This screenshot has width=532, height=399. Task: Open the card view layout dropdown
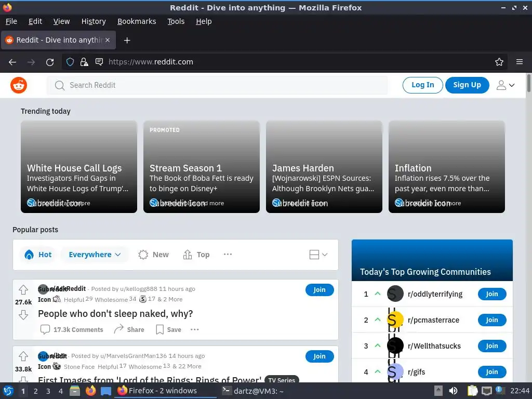click(318, 255)
